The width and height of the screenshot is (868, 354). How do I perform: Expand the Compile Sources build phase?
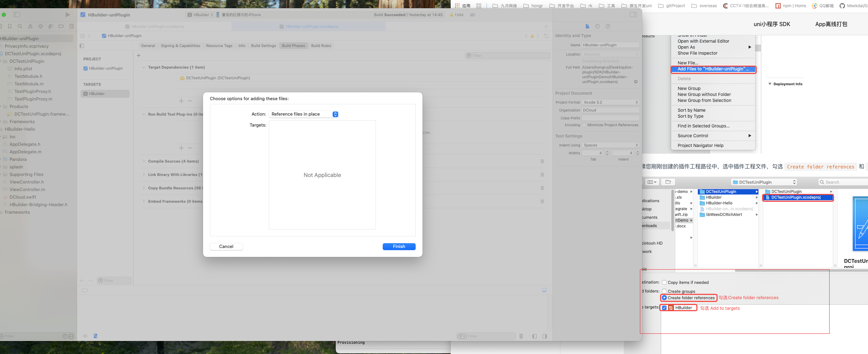pos(144,161)
